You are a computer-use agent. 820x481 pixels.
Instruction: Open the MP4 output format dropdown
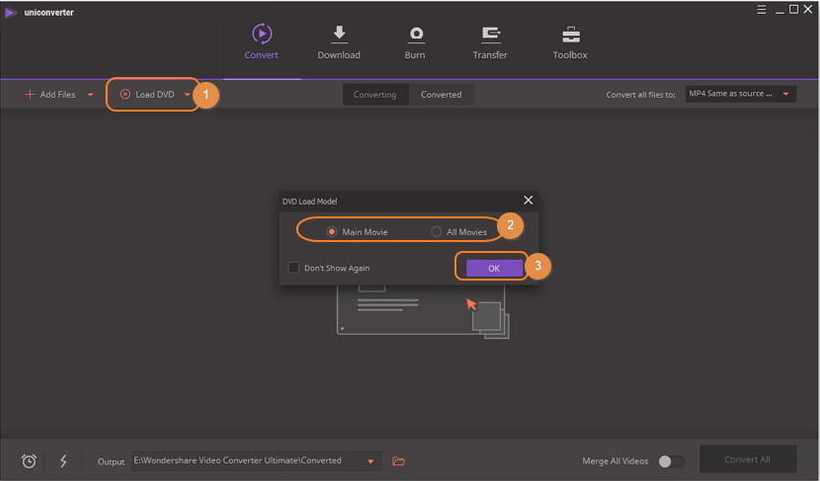pos(740,94)
